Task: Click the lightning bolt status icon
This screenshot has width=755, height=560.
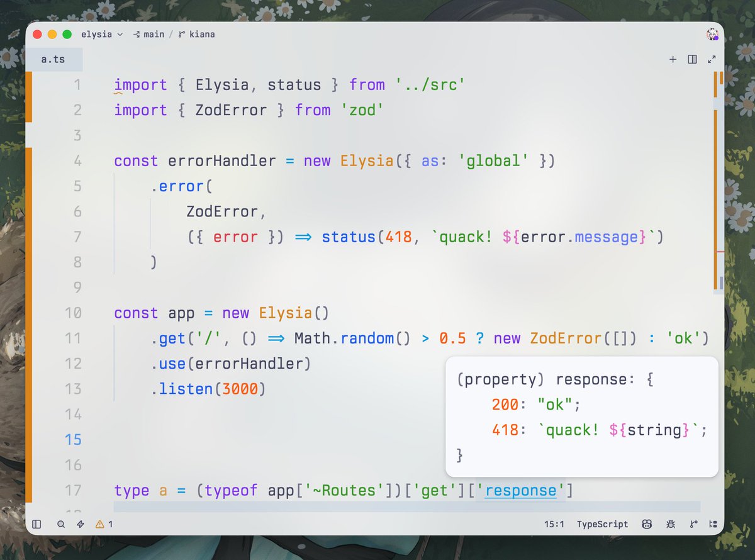Action: pos(80,524)
